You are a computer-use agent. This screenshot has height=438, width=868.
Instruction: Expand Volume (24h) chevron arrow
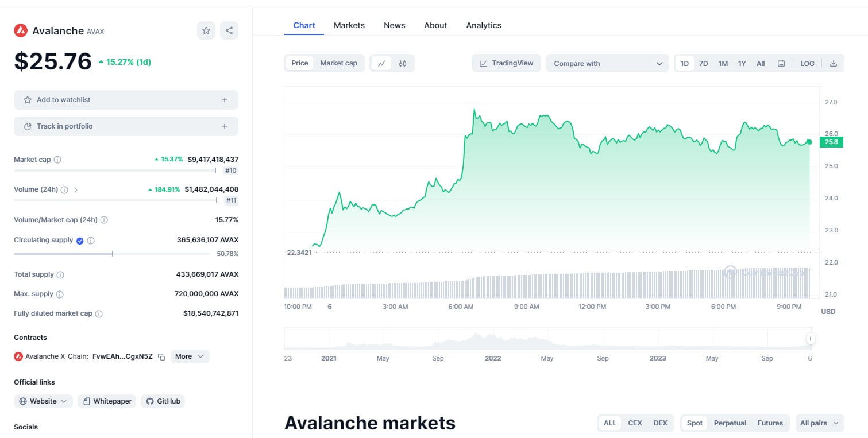[76, 189]
